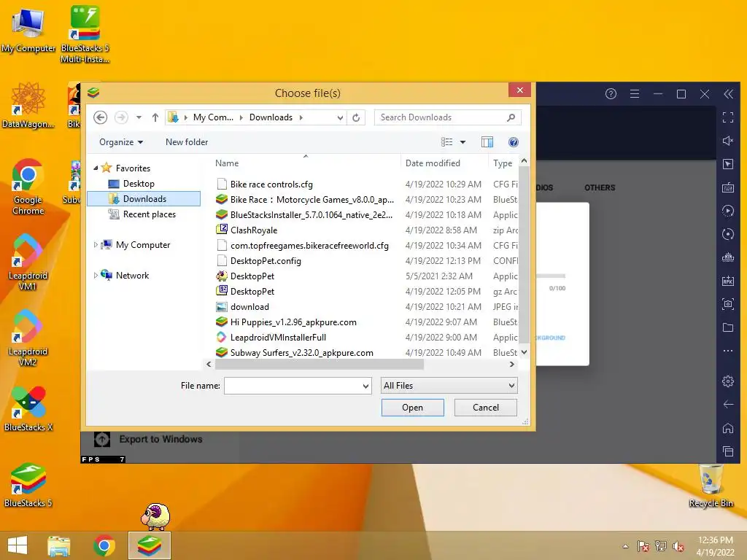Click Downloads in breadcrumb path
The image size is (747, 560).
pos(271,117)
